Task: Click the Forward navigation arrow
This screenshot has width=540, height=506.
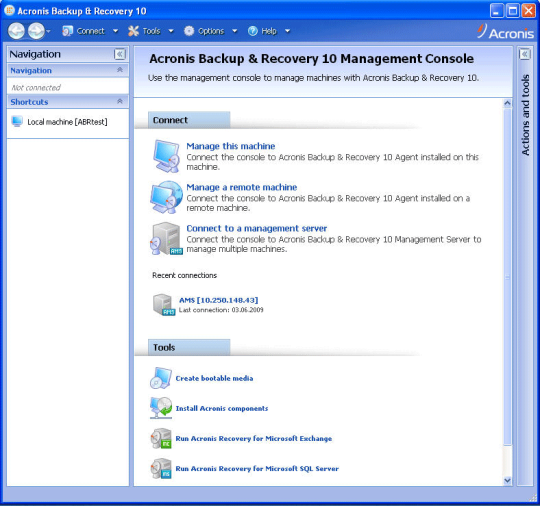Action: (x=36, y=31)
